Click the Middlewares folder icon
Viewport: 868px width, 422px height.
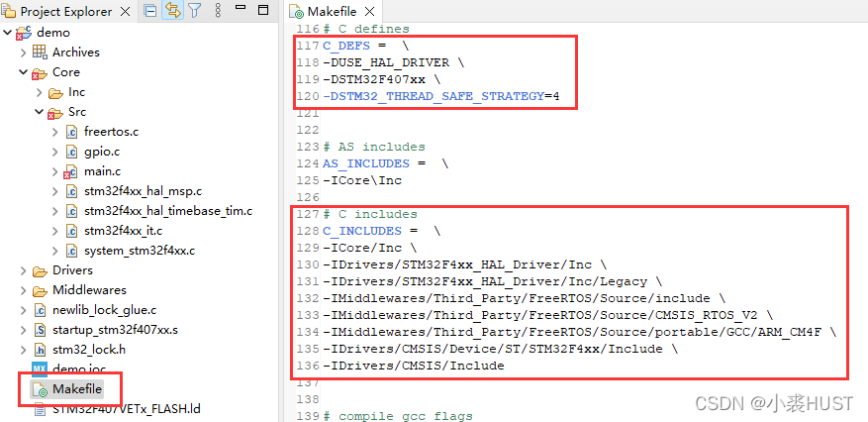click(x=40, y=291)
